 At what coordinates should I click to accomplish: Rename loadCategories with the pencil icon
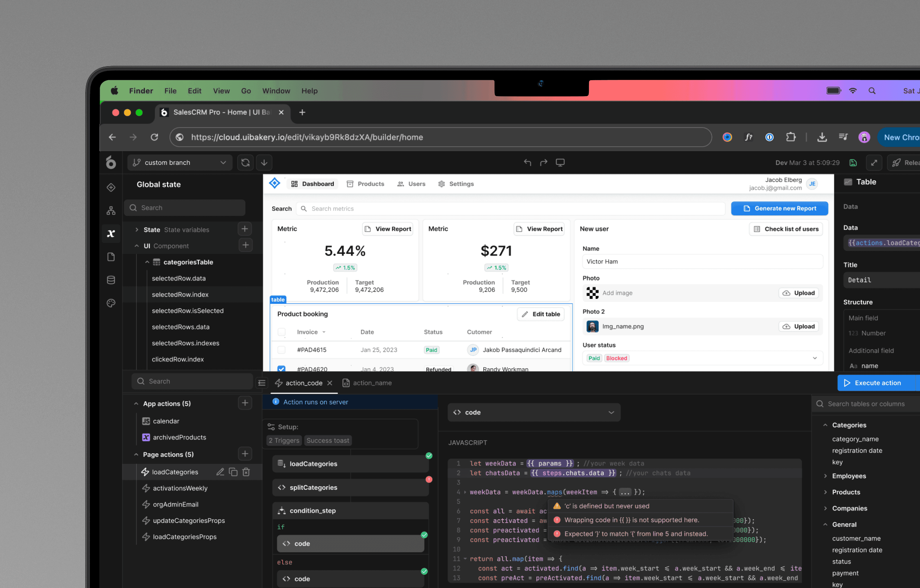click(220, 472)
